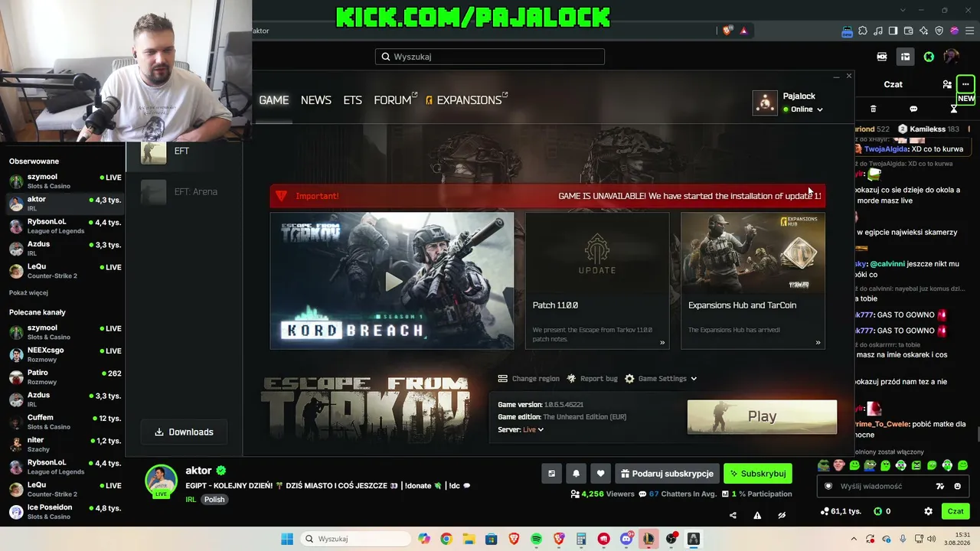Click the green Kick K icon in header

(929, 57)
